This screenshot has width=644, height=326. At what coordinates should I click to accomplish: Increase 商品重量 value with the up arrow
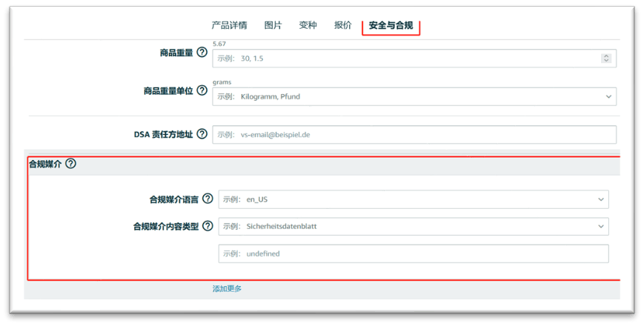606,56
